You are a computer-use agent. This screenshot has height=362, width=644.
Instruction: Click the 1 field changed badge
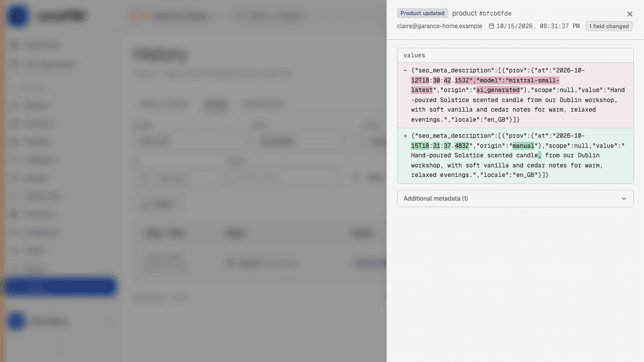coord(609,26)
